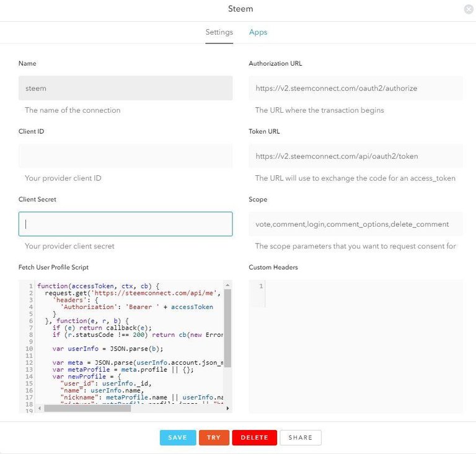Screen dimensions: 476x454
Task: Click the Steem dialog title
Action: pos(240,9)
